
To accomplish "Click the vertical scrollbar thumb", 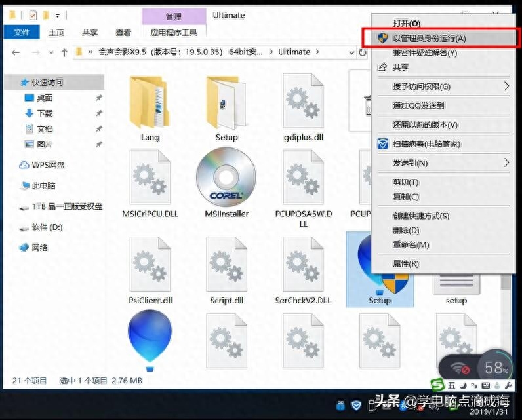I will point(506,282).
